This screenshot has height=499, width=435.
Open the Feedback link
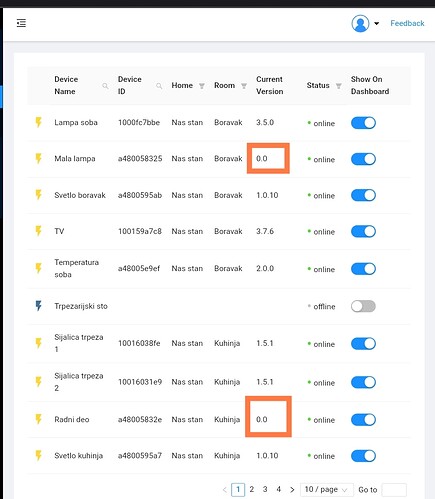(x=407, y=23)
